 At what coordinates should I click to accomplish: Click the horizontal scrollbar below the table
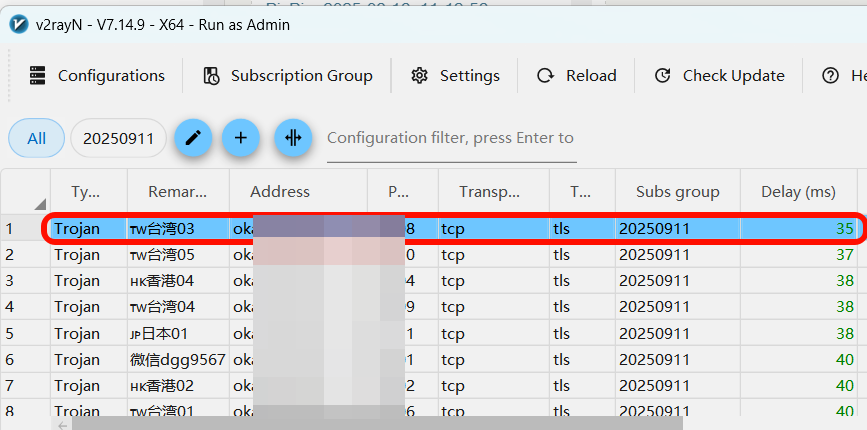(370, 424)
